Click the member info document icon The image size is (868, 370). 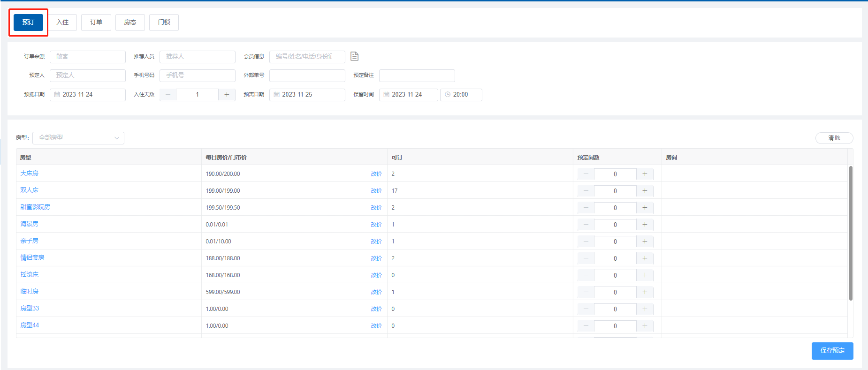(354, 56)
